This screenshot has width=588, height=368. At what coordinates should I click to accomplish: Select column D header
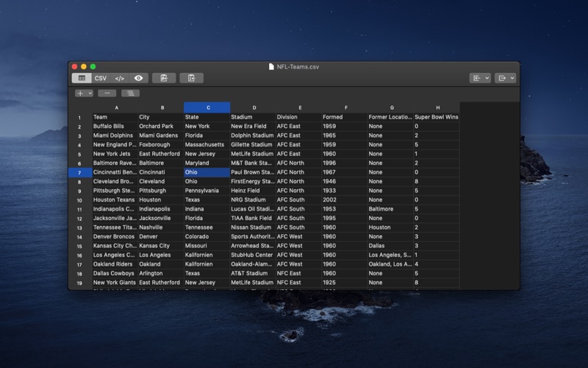[254, 107]
